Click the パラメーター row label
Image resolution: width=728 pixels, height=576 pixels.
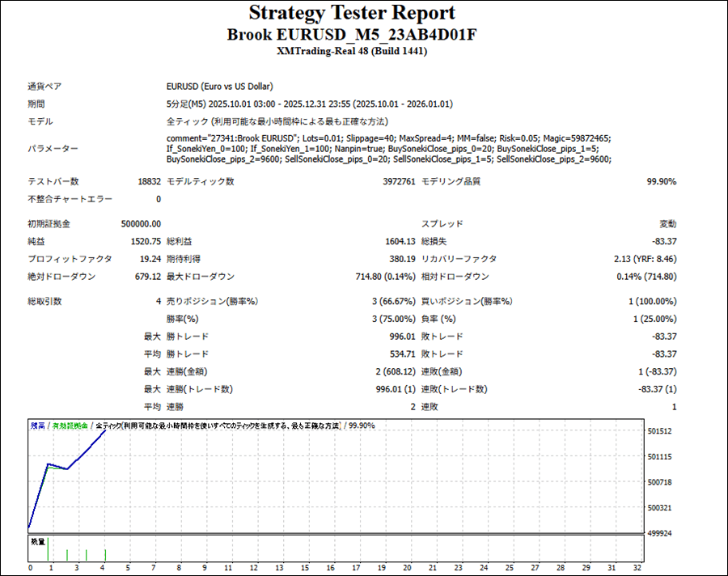pos(53,149)
